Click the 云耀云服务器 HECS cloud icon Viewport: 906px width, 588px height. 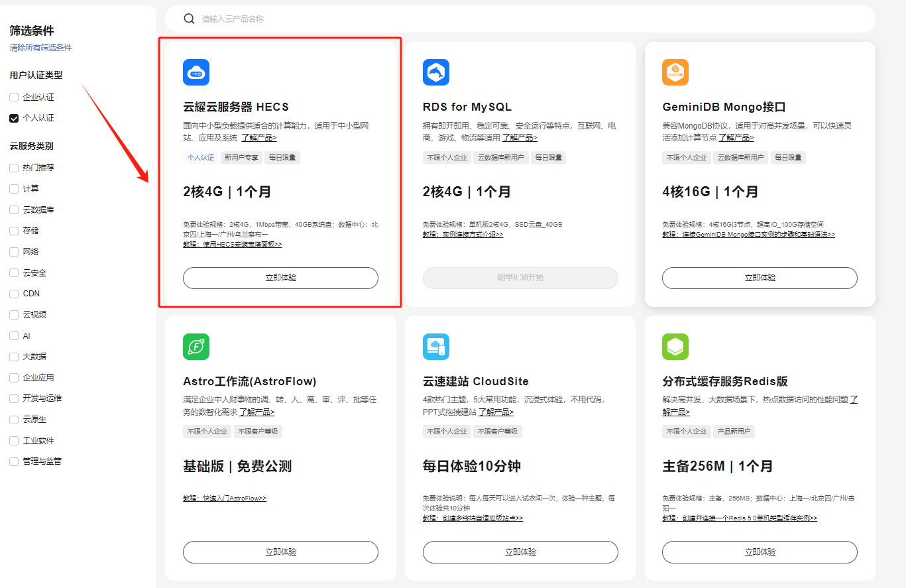coord(196,72)
